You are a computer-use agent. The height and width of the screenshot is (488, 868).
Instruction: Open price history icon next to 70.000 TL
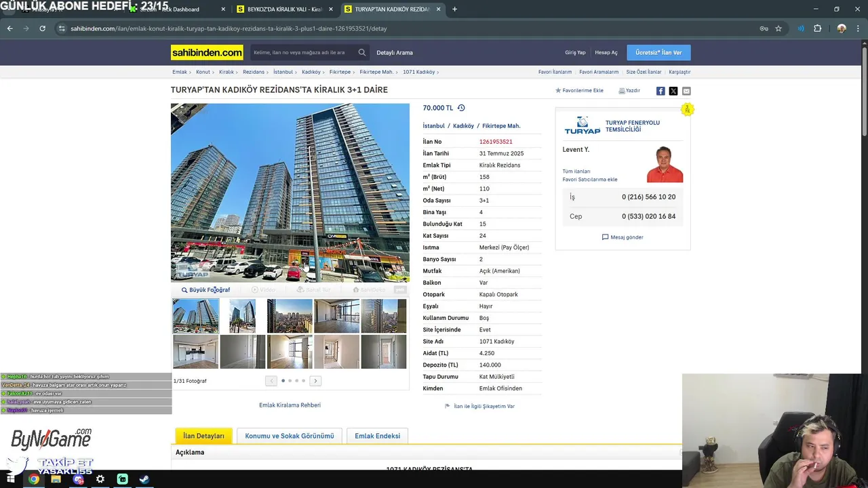pos(461,108)
